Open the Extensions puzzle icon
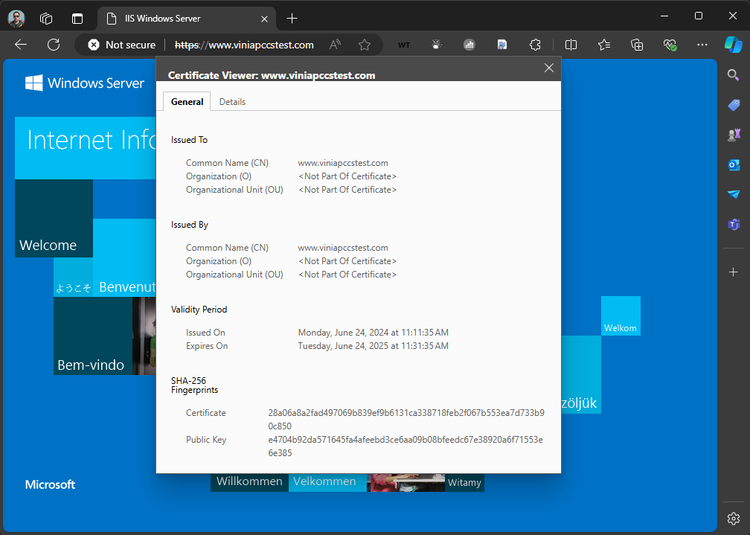 point(535,45)
